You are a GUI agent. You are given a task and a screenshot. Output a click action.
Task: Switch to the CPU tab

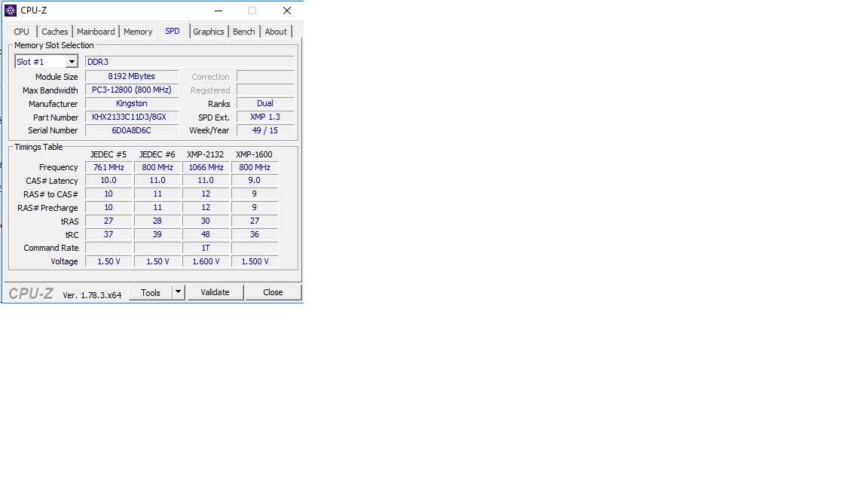point(22,32)
